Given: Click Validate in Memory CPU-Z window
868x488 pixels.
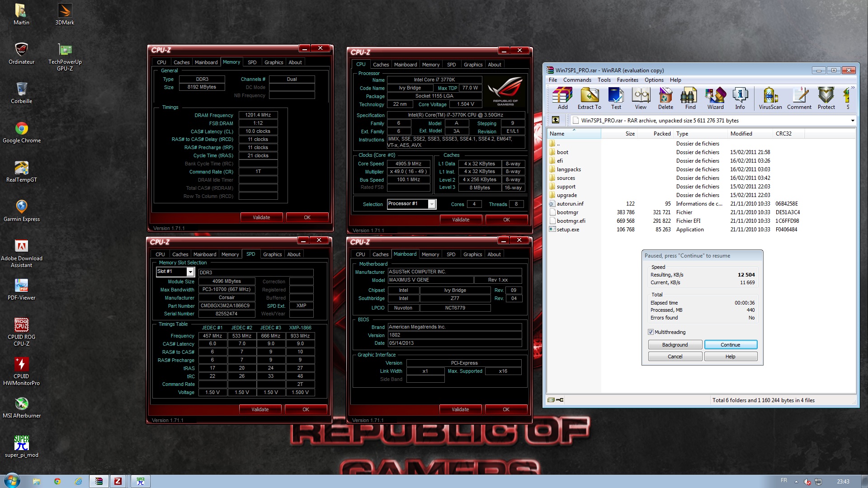Looking at the screenshot, I should pos(261,217).
